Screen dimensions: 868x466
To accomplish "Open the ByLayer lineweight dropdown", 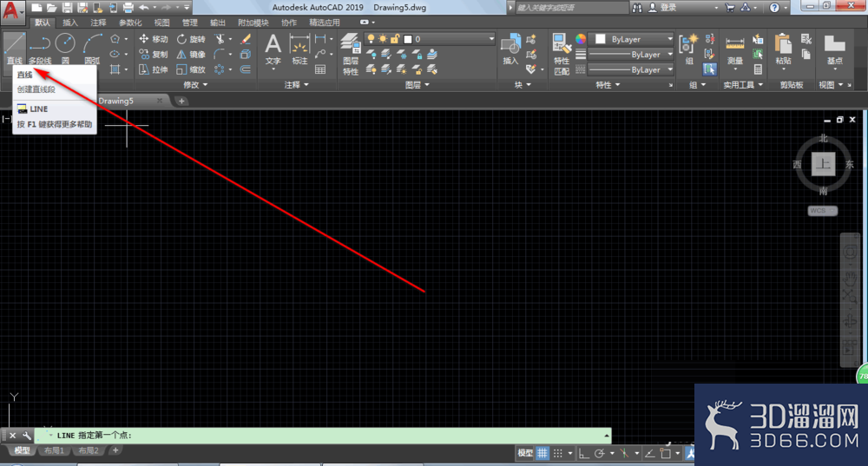I will (x=631, y=55).
